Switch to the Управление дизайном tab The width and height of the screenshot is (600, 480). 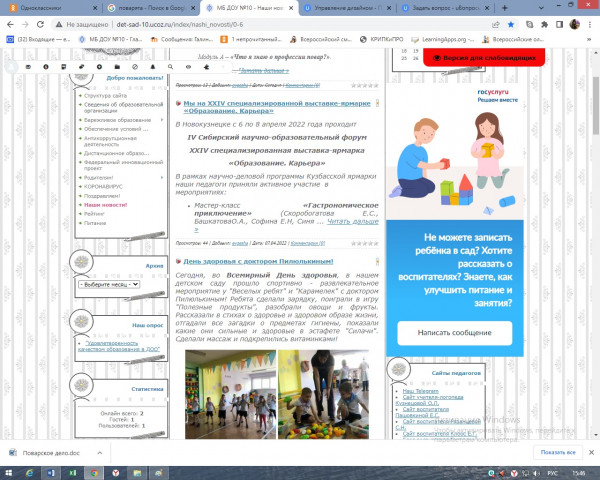347,8
